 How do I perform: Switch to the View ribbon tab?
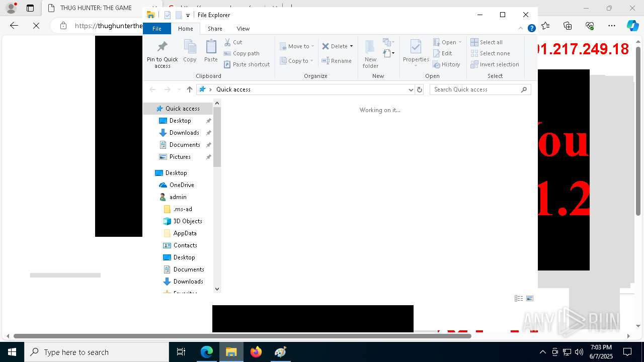pyautogui.click(x=243, y=29)
